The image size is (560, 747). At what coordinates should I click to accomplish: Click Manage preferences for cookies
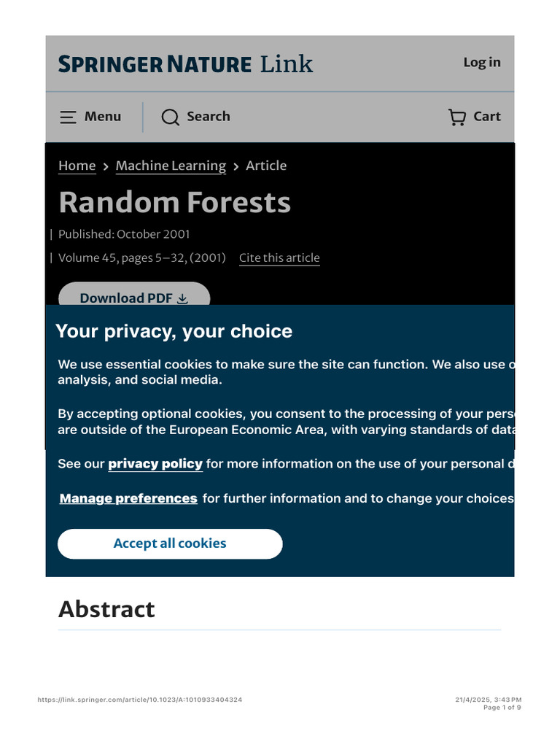pos(128,499)
